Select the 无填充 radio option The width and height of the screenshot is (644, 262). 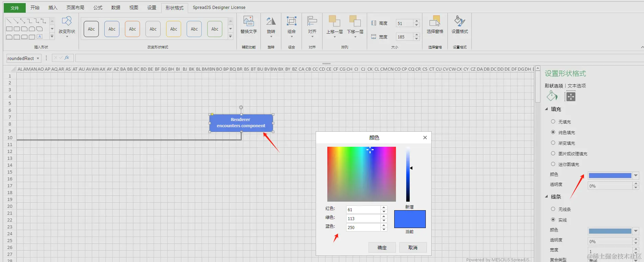coord(553,121)
